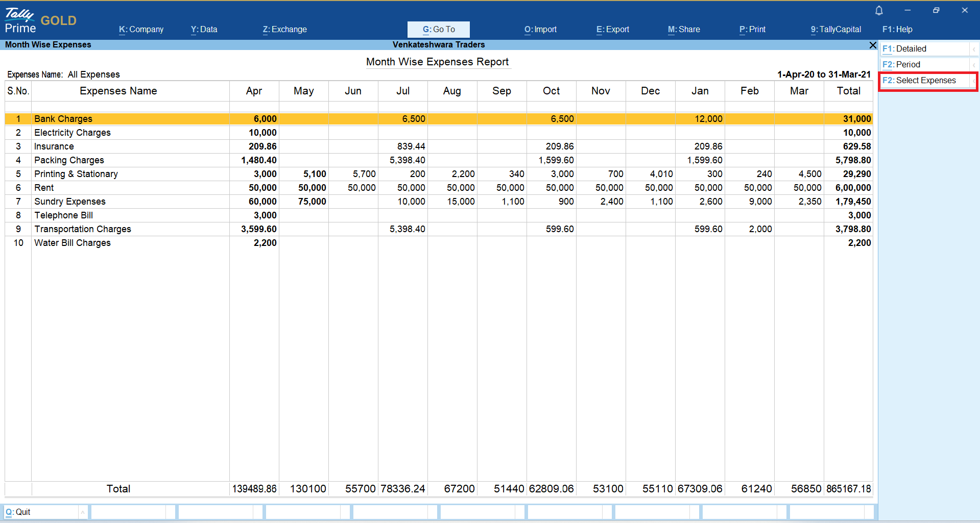Click the Go To button
The width and height of the screenshot is (980, 523).
click(438, 30)
